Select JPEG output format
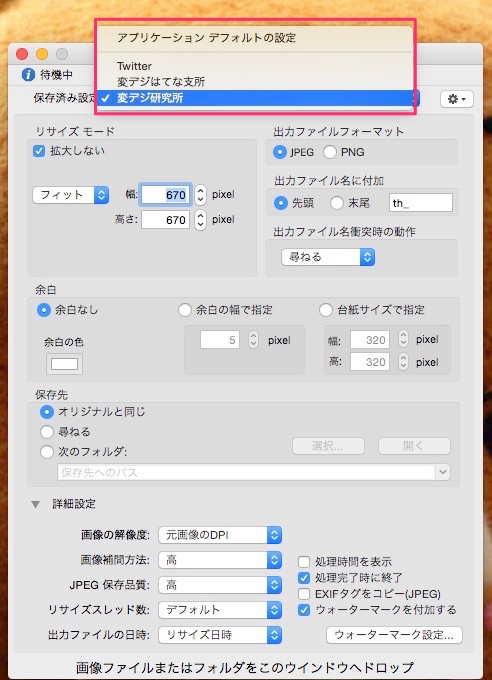This screenshot has height=680, width=492. [280, 152]
